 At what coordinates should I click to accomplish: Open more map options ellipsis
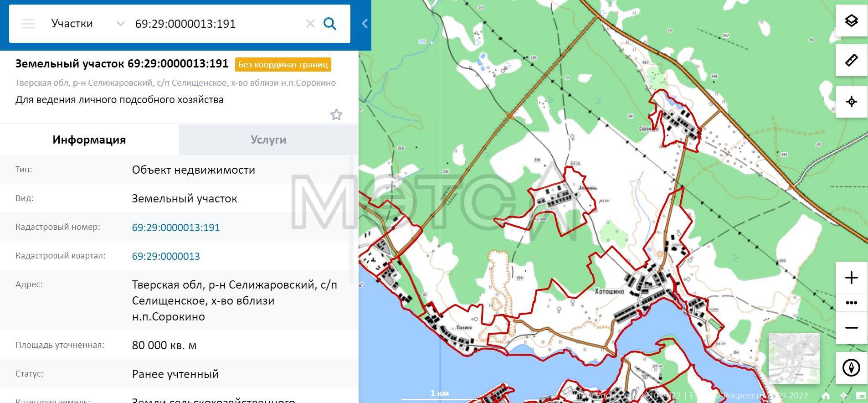pyautogui.click(x=851, y=303)
